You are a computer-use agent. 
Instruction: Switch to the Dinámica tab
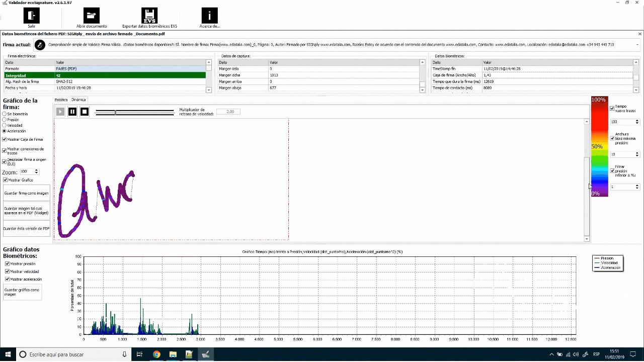tap(78, 100)
